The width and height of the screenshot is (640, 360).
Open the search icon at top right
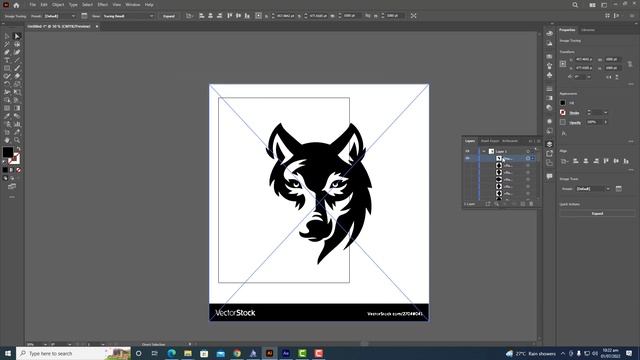tap(575, 5)
